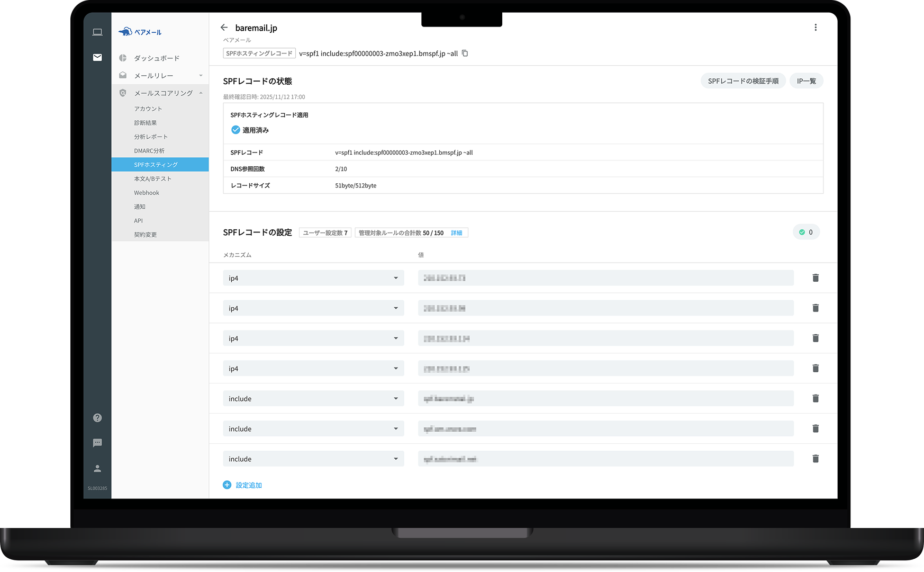Click the ユーザー設定数 7 badge
Screen dimensions: 924x572
[325, 233]
